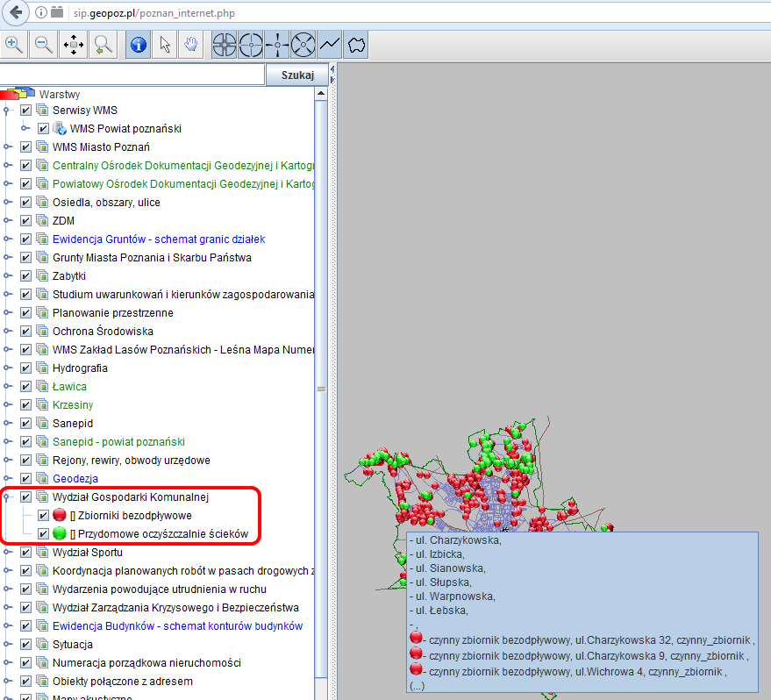This screenshot has width=771, height=700.
Task: Click the pan/move map arrows tool
Action: pyautogui.click(x=74, y=44)
